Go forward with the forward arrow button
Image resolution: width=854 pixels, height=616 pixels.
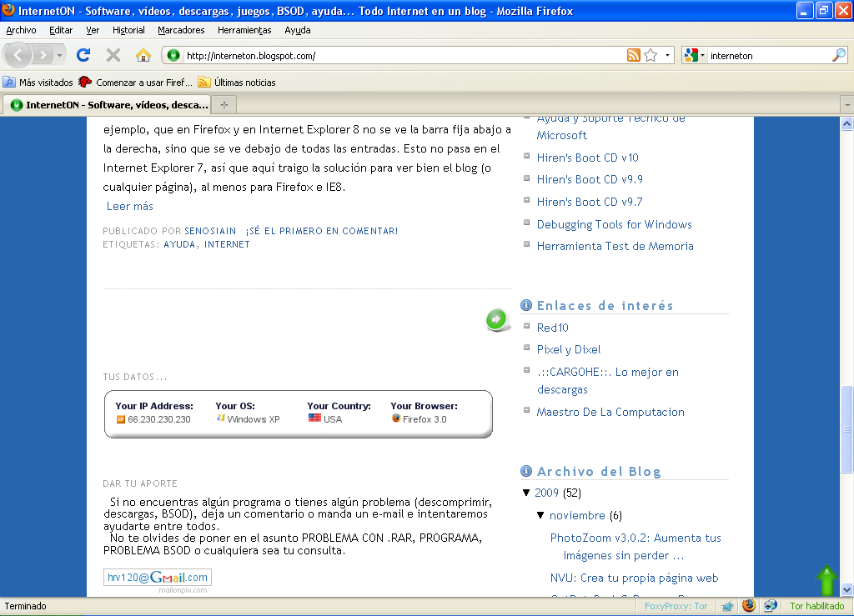tap(43, 55)
